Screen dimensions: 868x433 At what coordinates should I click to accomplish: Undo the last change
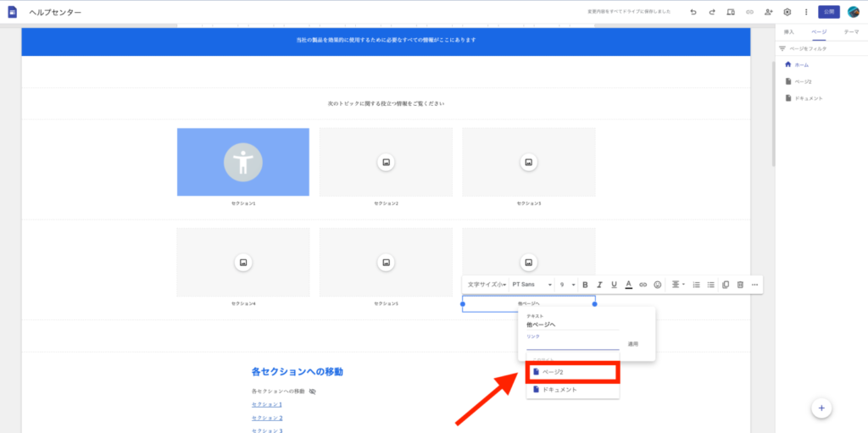693,12
